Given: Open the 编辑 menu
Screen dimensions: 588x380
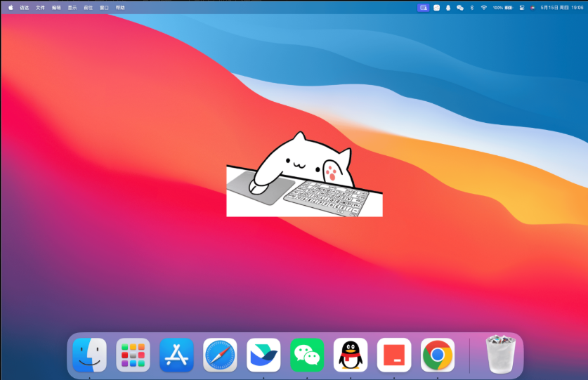Looking at the screenshot, I should point(56,8).
